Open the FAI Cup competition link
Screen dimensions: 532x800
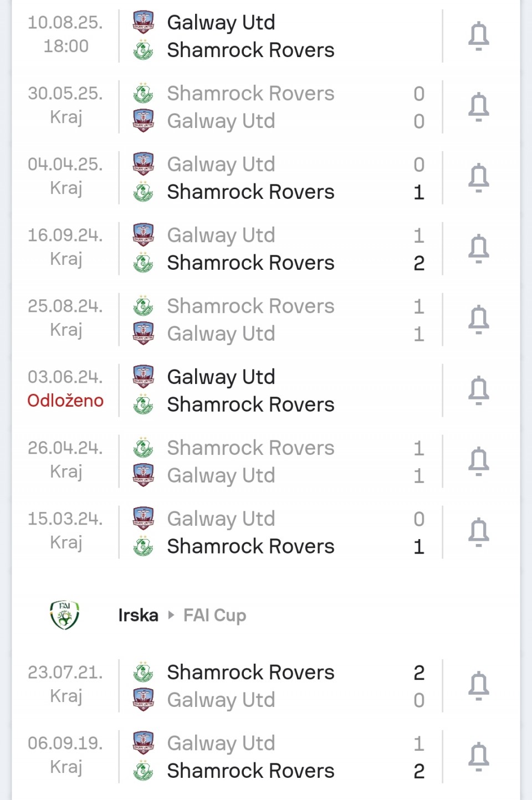(x=214, y=616)
